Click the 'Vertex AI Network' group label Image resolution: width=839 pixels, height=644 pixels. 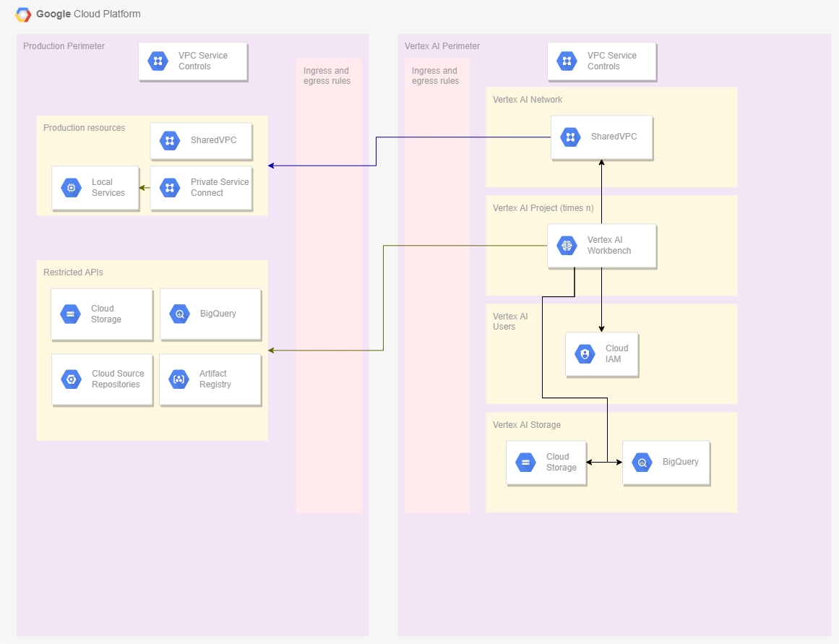point(528,100)
